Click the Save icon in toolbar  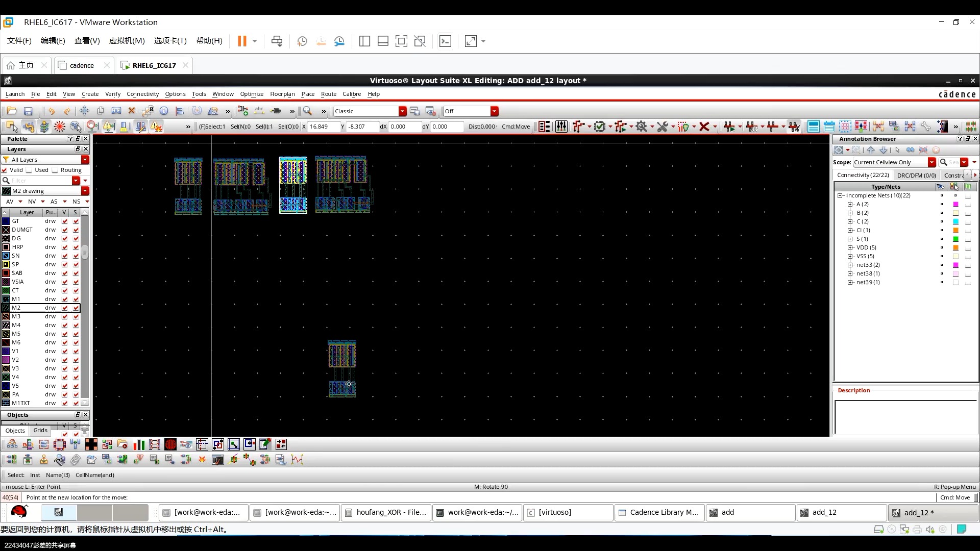tap(28, 111)
